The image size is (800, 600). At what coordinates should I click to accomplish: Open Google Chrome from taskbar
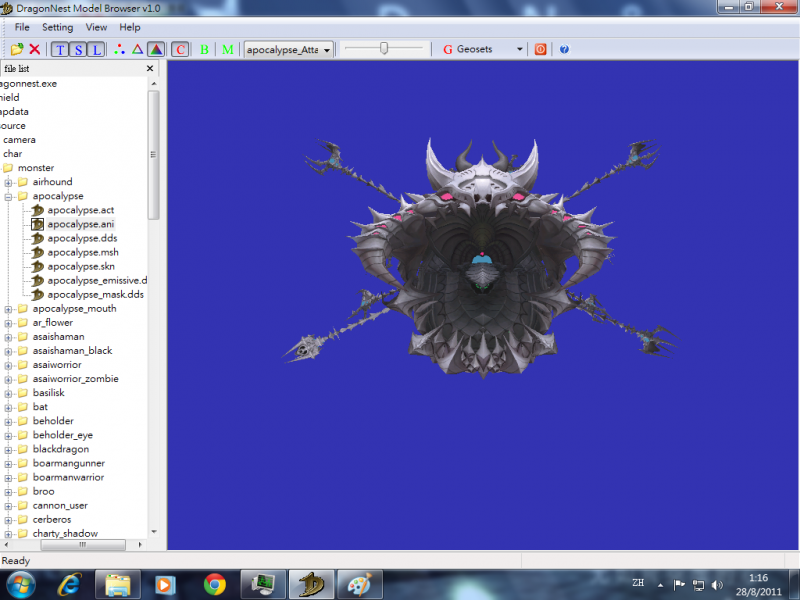tap(214, 585)
